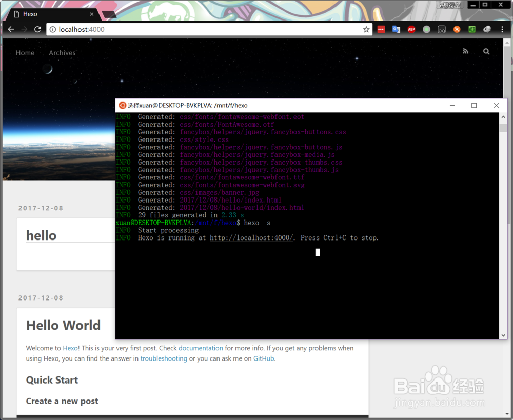This screenshot has height=420, width=513.
Task: Click http://localhost:4000/ in the terminal
Action: coord(251,238)
